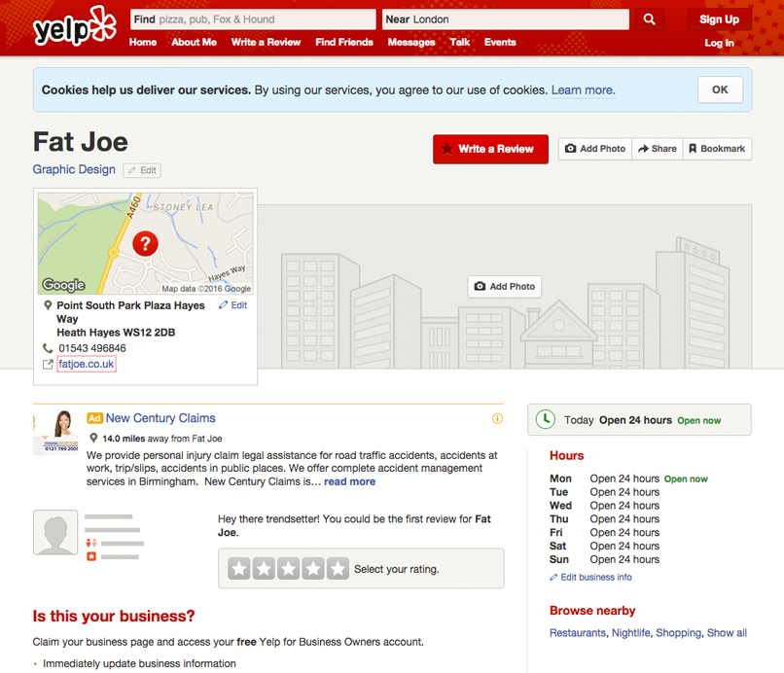Image resolution: width=784 pixels, height=673 pixels.
Task: Click Mon Open 24 hours row
Action: tap(629, 478)
